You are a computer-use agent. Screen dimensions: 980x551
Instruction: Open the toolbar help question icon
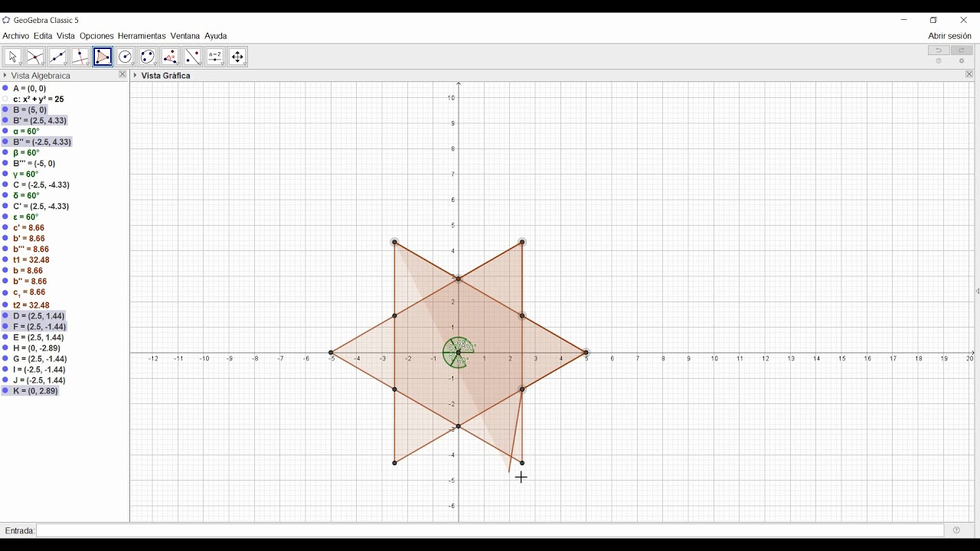939,61
